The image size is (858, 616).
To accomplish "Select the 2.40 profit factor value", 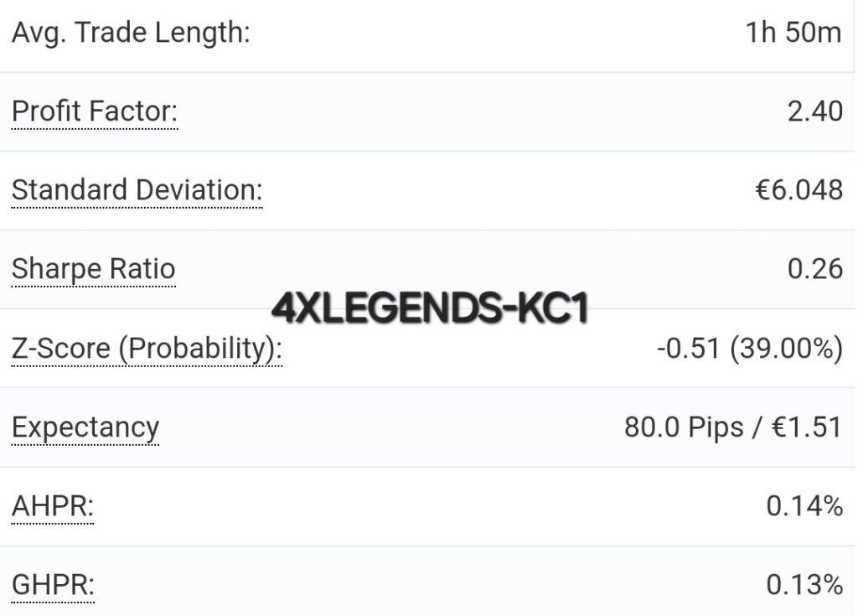I will pyautogui.click(x=814, y=111).
